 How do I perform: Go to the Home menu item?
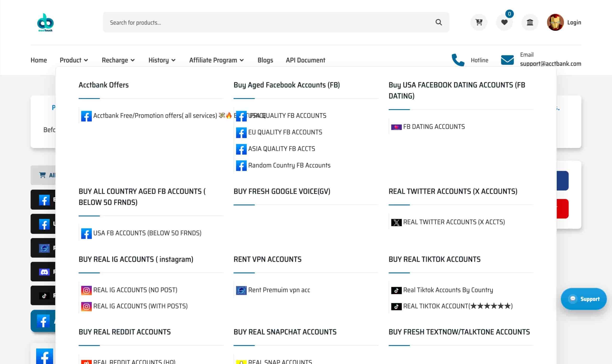38,60
